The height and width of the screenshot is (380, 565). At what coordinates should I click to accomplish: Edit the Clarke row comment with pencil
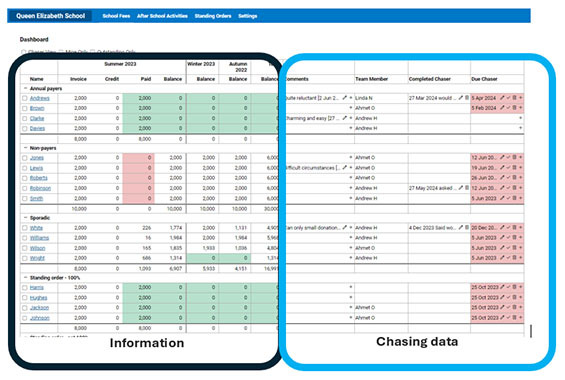coord(344,118)
